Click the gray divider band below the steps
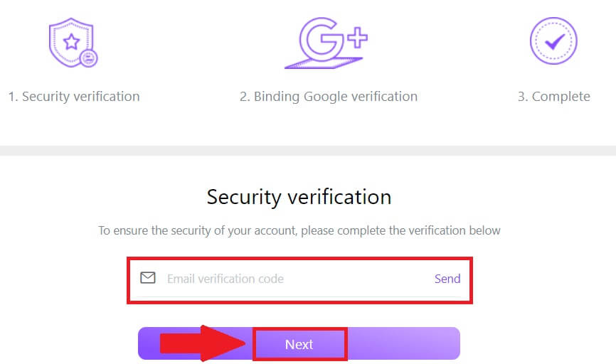Image resolution: width=616 pixels, height=364 pixels. tap(308, 151)
